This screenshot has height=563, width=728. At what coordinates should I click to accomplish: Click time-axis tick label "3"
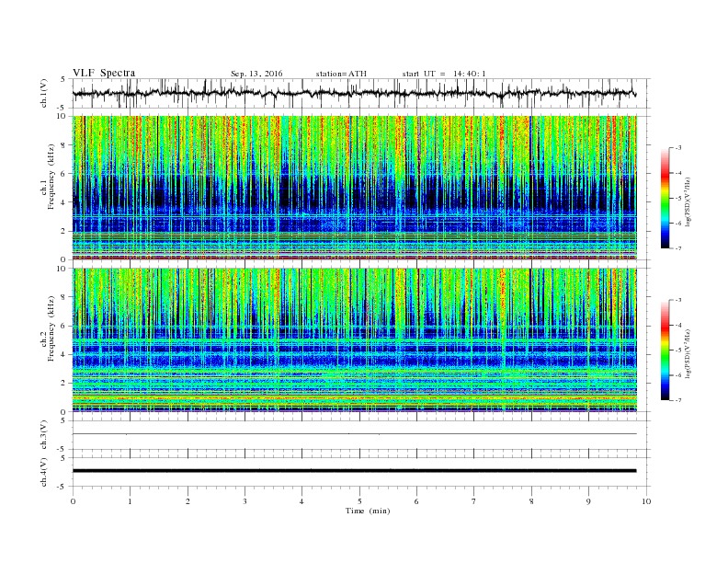[245, 501]
